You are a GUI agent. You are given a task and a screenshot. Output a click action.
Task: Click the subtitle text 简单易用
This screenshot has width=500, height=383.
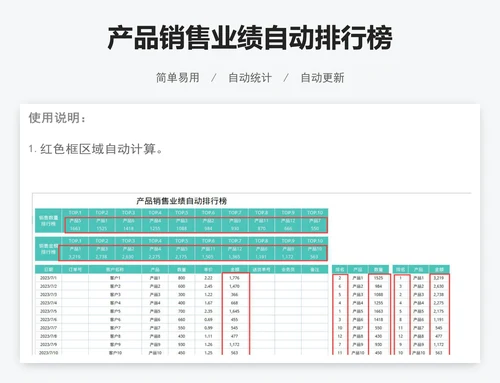click(x=178, y=78)
